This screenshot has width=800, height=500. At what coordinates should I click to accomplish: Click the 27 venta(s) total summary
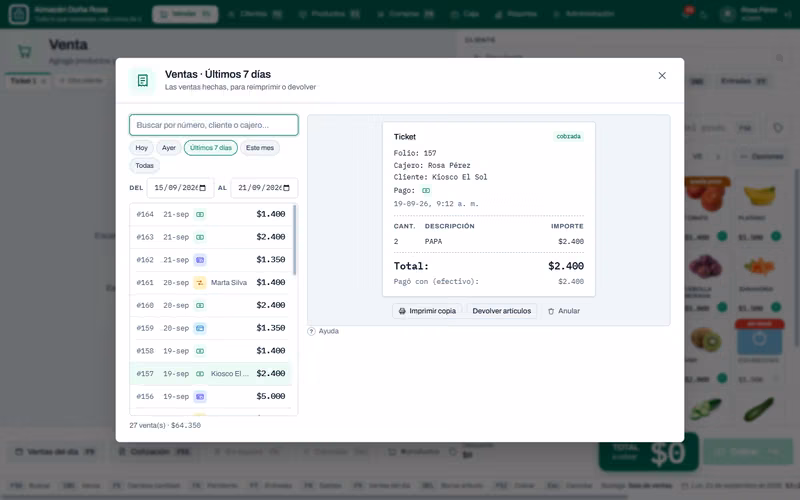point(165,425)
